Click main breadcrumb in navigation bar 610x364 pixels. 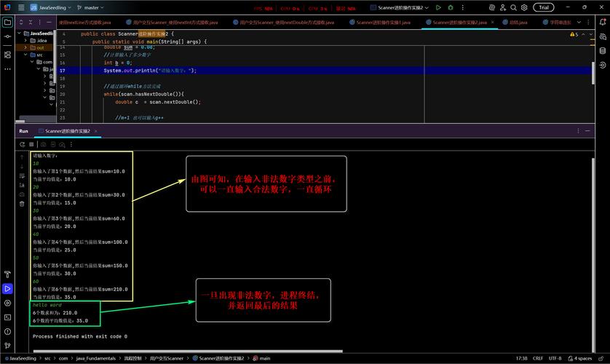261,358
